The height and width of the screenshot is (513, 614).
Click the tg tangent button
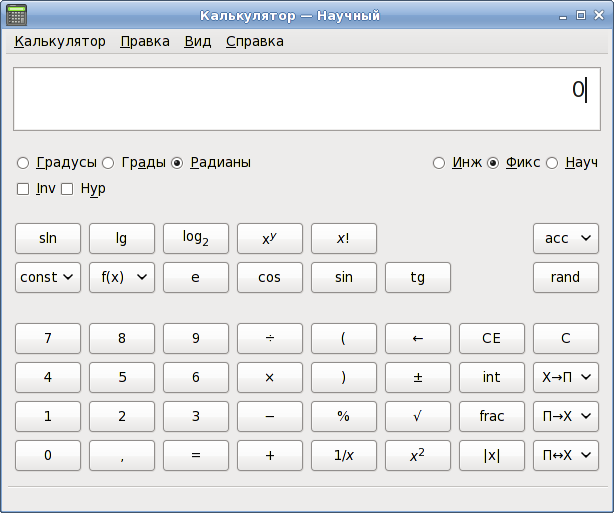418,277
